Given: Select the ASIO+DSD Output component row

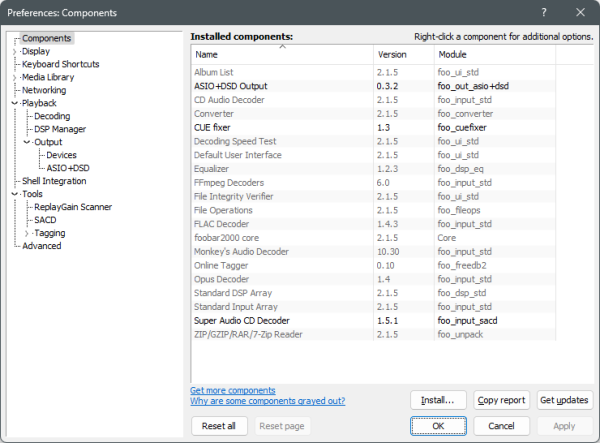Looking at the screenshot, I should pos(373,86).
